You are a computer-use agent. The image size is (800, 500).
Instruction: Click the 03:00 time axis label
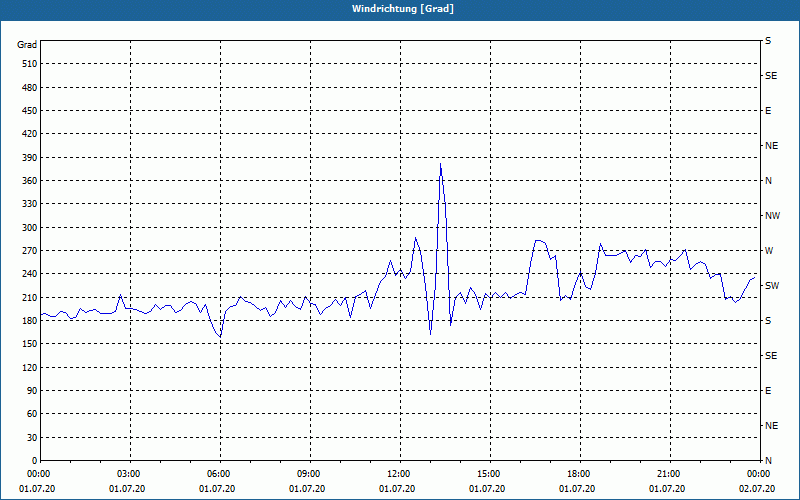(131, 474)
